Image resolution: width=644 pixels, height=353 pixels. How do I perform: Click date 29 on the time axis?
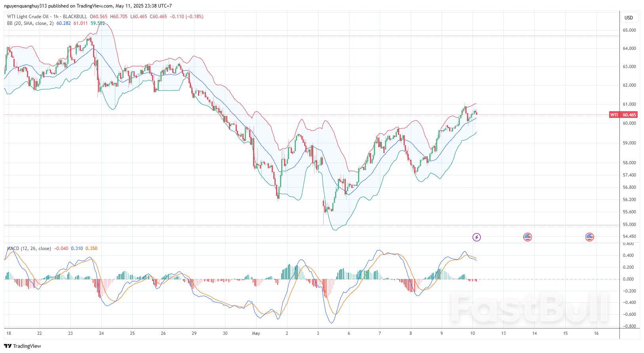point(194,333)
